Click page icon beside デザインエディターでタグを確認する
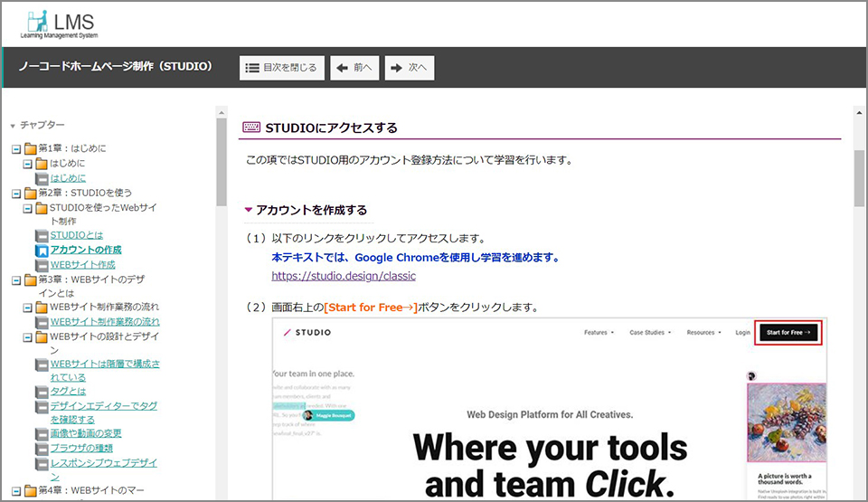 pos(42,407)
